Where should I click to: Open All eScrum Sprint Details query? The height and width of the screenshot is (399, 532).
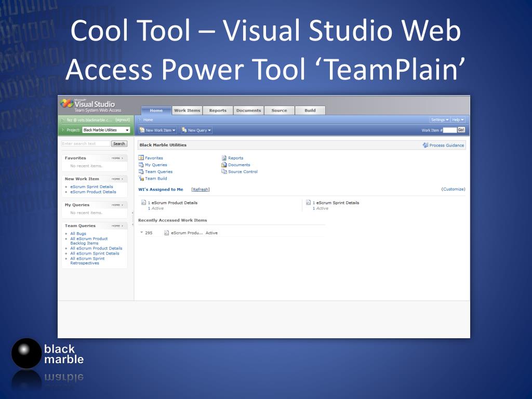coord(95,254)
